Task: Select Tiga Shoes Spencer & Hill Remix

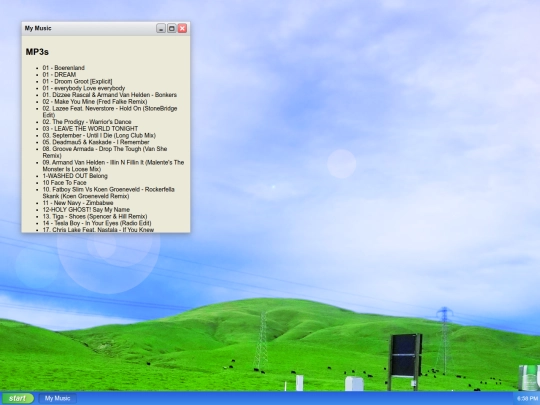Action: click(x=95, y=217)
